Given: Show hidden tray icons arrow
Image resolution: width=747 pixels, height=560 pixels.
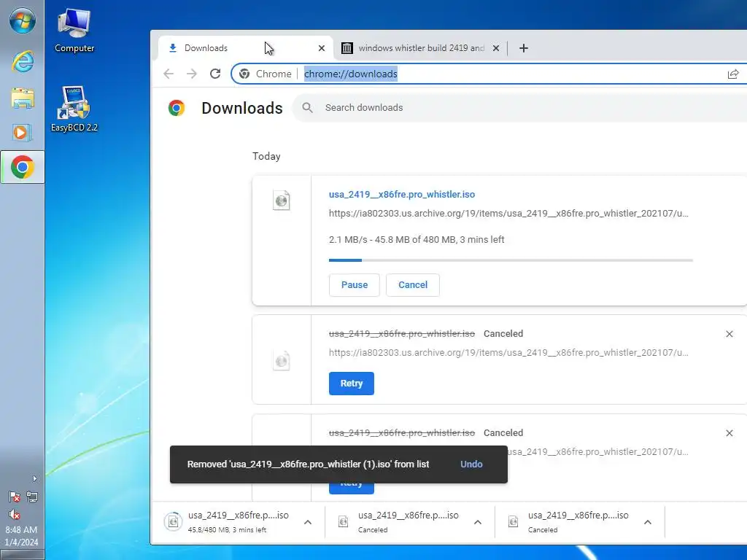Looking at the screenshot, I should [34, 478].
